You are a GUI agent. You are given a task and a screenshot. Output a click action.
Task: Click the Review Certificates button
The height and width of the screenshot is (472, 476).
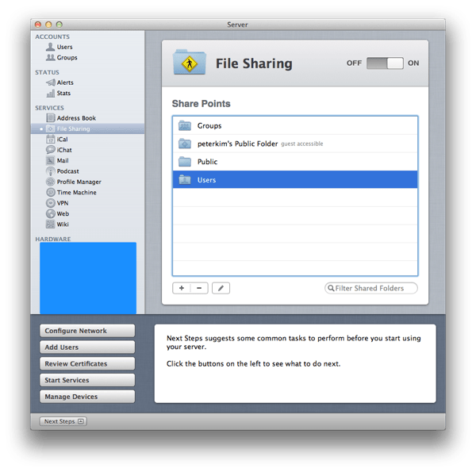click(x=87, y=363)
